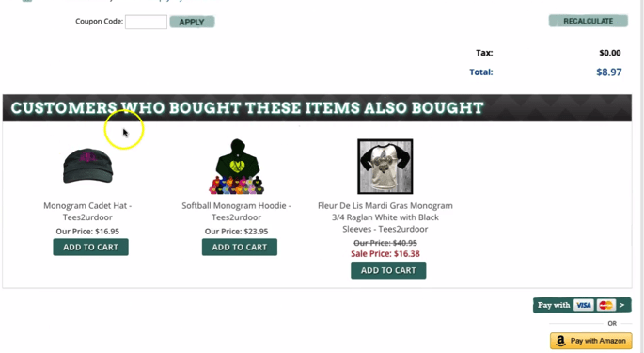Open Softball Monogram Hoodie product link

(237, 212)
